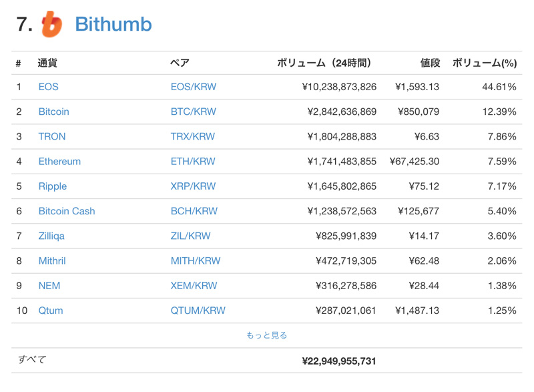Select the BCH/KRW trading pair
534x392 pixels.
(x=194, y=211)
